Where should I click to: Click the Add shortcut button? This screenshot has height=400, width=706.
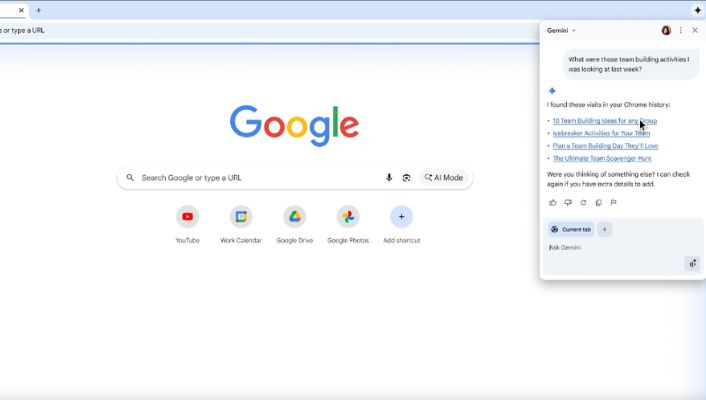coord(401,217)
